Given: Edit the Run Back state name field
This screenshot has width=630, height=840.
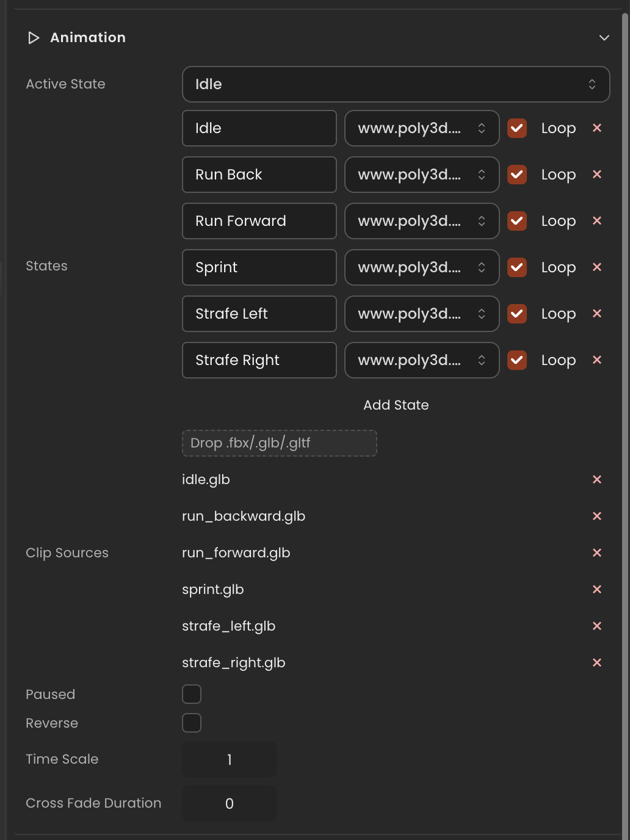Looking at the screenshot, I should pyautogui.click(x=259, y=175).
